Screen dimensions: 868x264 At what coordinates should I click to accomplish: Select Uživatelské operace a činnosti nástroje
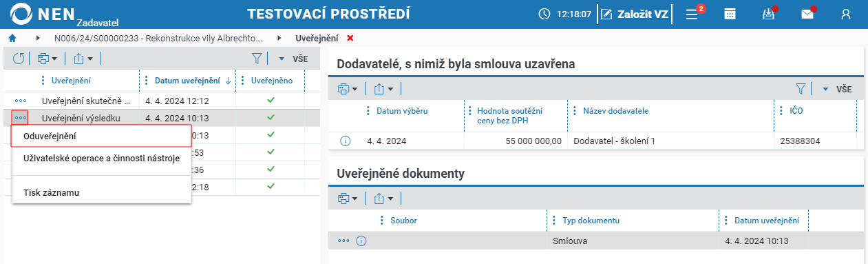[x=101, y=158]
